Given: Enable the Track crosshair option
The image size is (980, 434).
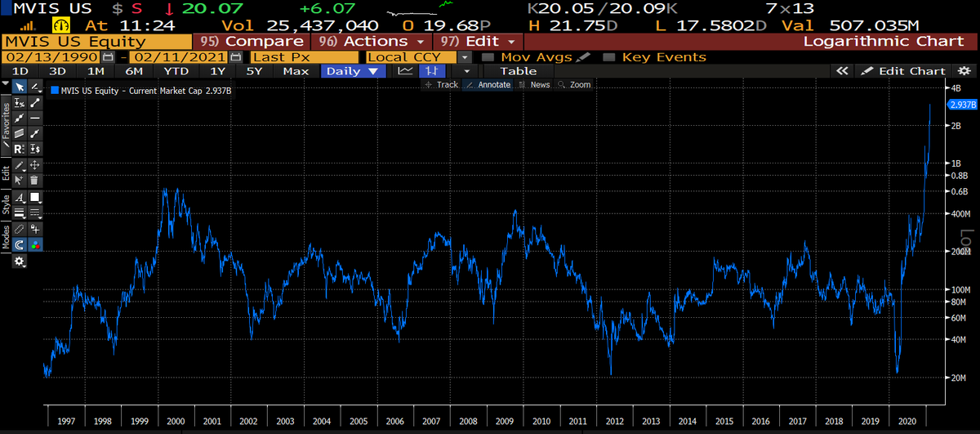Looking at the screenshot, I should (442, 85).
